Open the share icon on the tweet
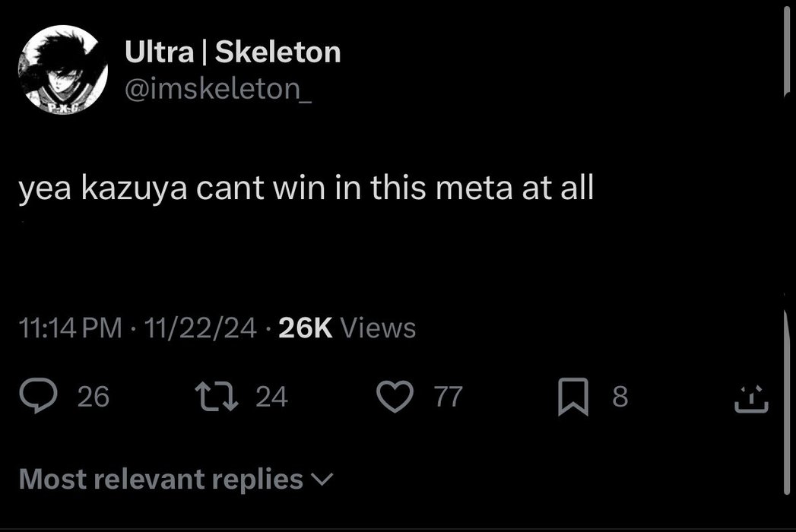 point(751,397)
